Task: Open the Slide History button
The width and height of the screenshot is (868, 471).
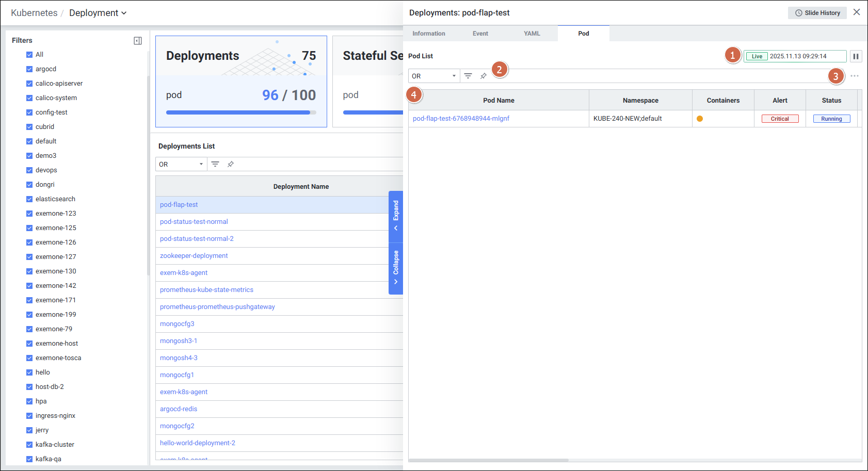Action: (817, 13)
